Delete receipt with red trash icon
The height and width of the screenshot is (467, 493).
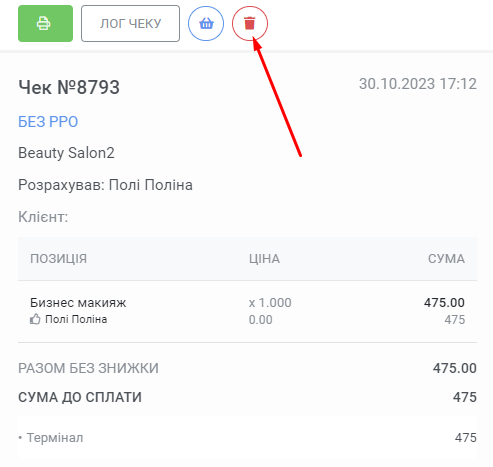click(250, 23)
